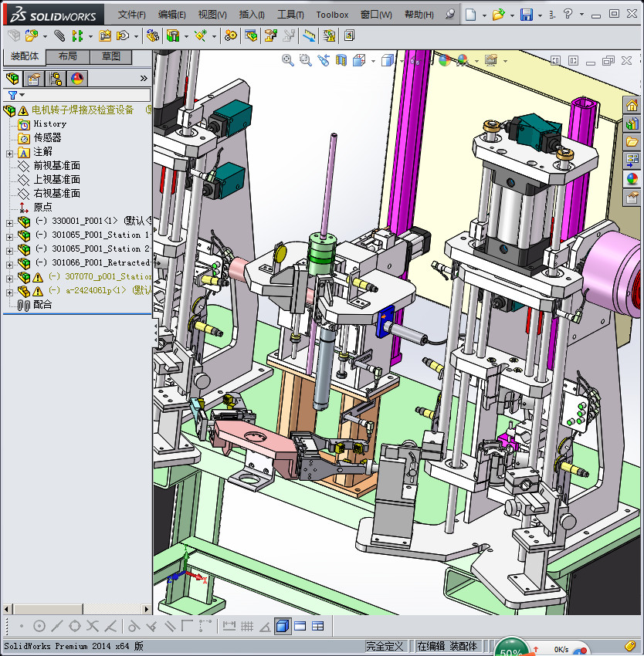The image size is (644, 656).
Task: Expand the 301066_P001_Retracted component
Action: (9, 262)
